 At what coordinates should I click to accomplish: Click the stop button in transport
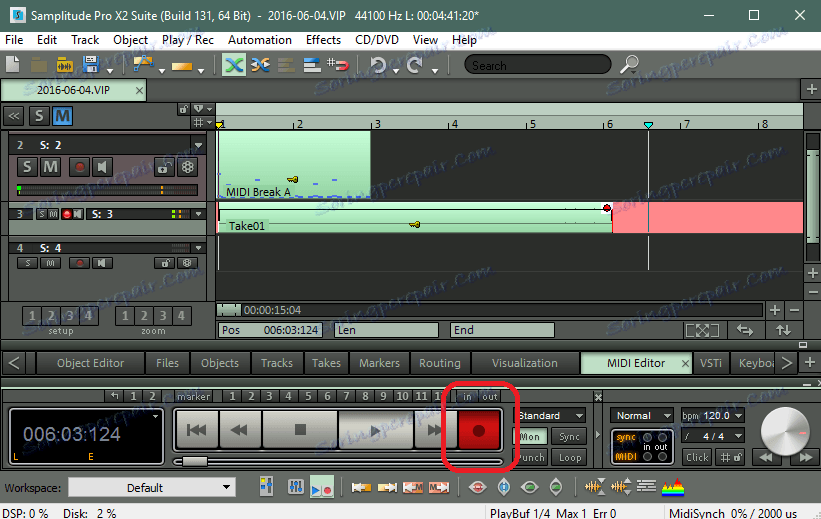click(300, 430)
